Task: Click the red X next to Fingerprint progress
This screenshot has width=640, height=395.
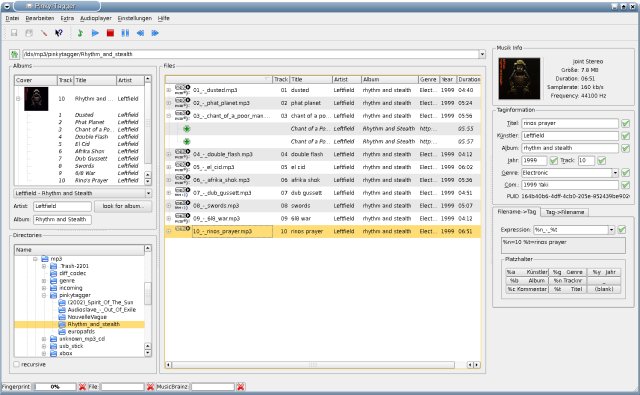Action: tap(82, 386)
